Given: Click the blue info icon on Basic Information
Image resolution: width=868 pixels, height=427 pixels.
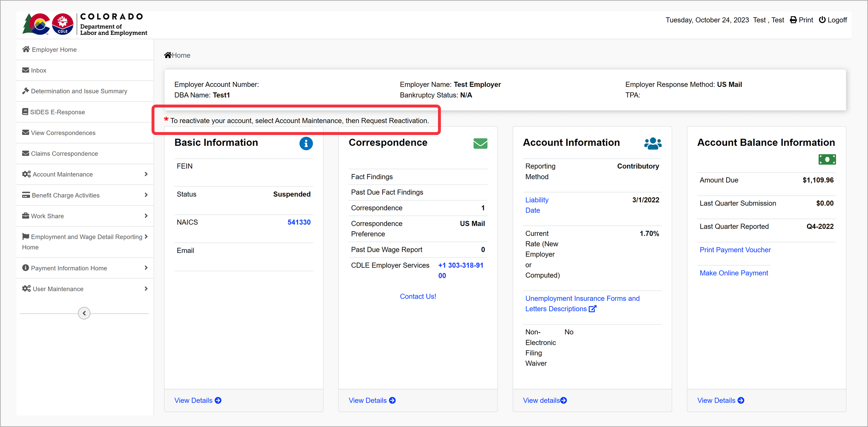Looking at the screenshot, I should pos(306,144).
